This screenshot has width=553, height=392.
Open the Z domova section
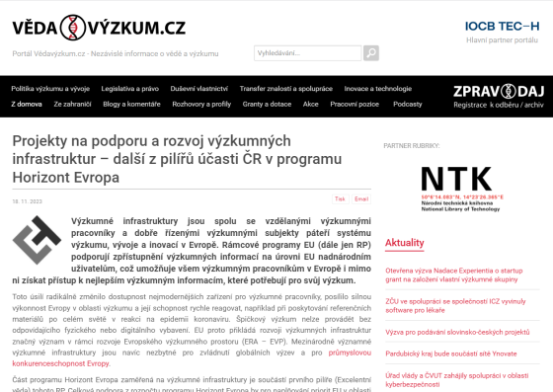point(27,104)
